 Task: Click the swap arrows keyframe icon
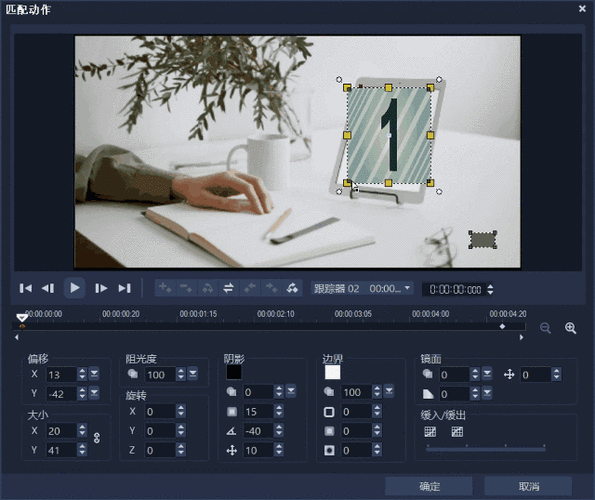pos(228,288)
